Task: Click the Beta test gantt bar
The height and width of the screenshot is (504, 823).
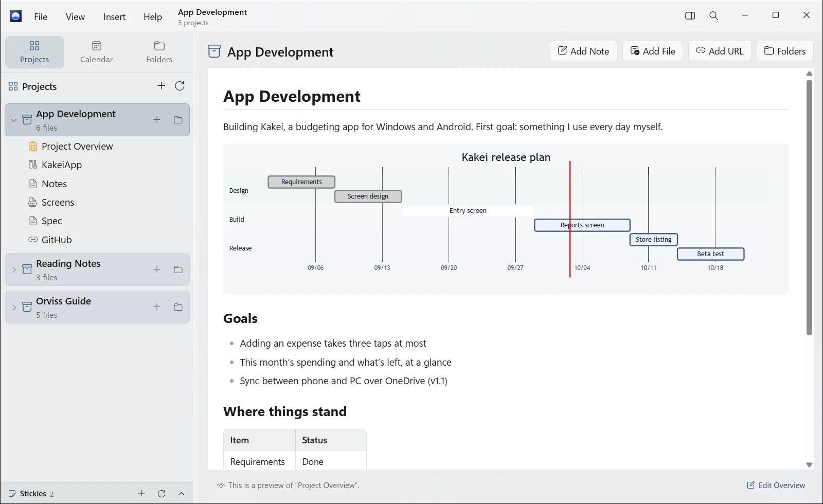Action: tap(710, 254)
